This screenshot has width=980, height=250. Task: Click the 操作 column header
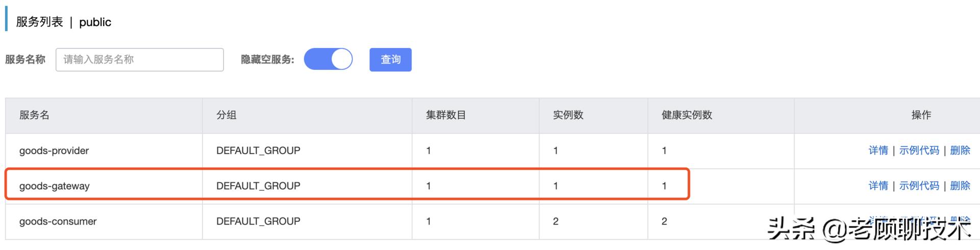click(921, 115)
